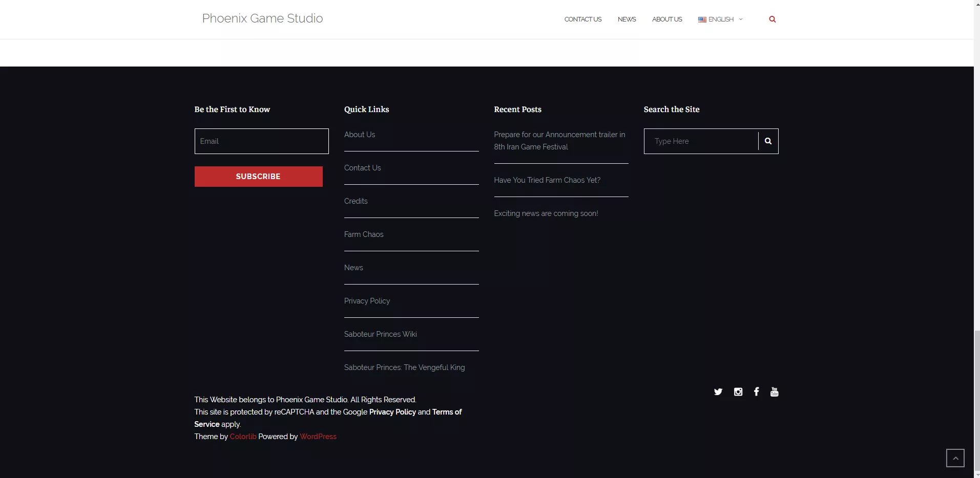
Task: Click the red search icon in header
Action: (772, 19)
